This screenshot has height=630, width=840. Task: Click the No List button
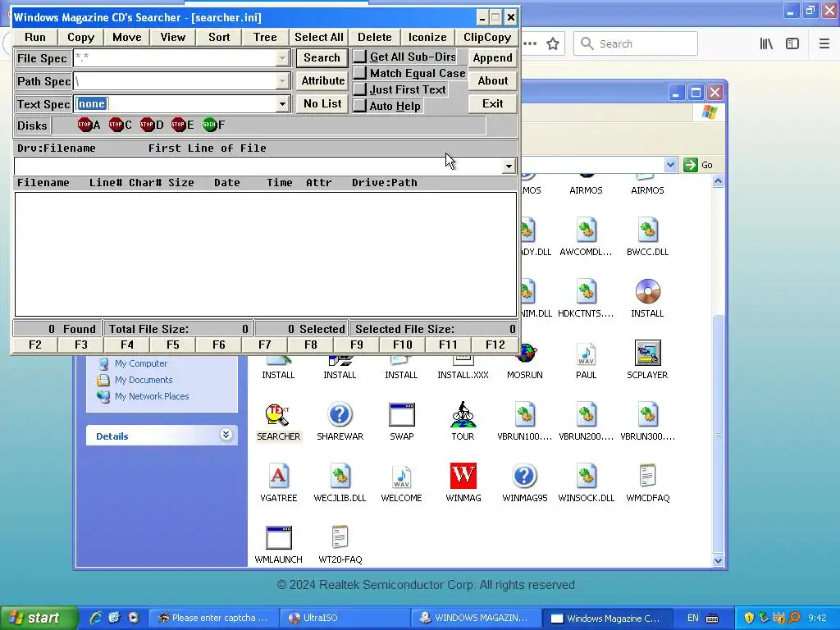click(322, 104)
